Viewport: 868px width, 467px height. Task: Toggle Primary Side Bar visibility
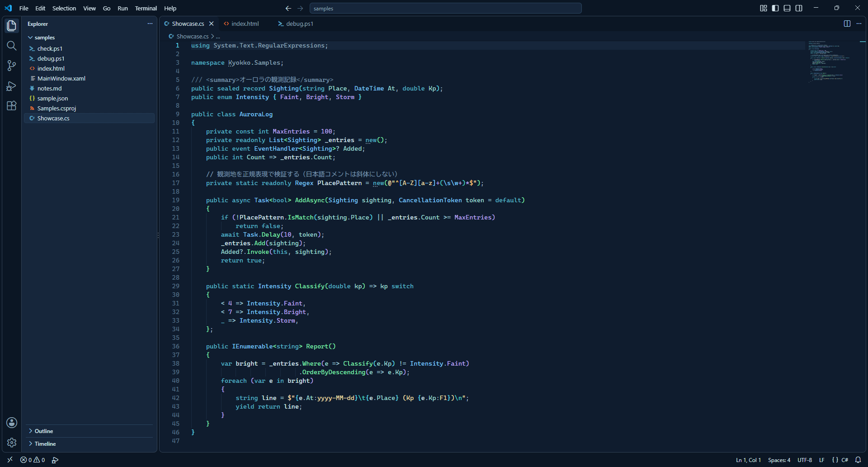775,8
